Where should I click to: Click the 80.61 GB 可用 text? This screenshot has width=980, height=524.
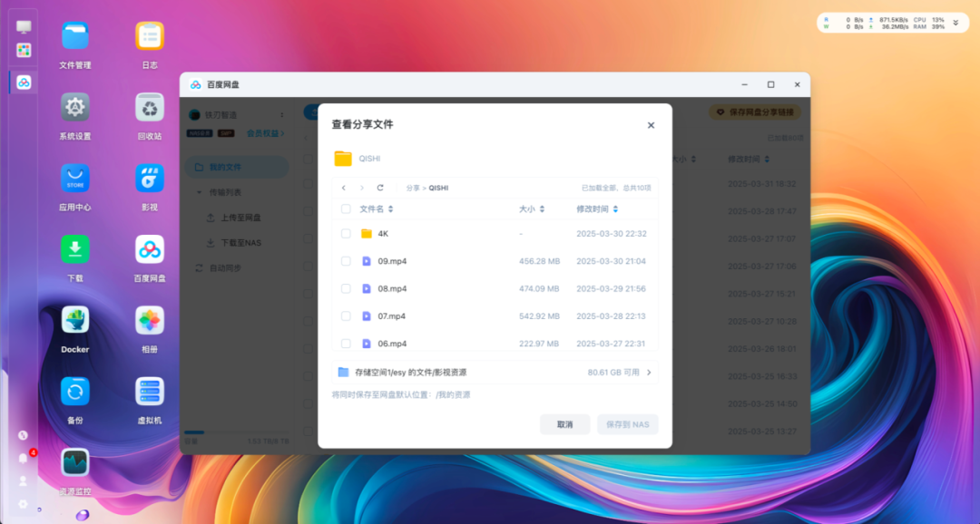(x=613, y=373)
